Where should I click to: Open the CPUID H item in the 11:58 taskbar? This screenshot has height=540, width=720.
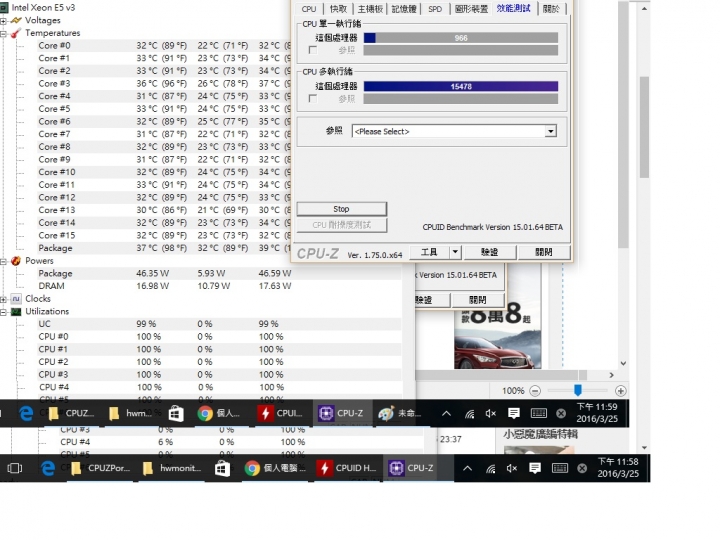point(348,468)
